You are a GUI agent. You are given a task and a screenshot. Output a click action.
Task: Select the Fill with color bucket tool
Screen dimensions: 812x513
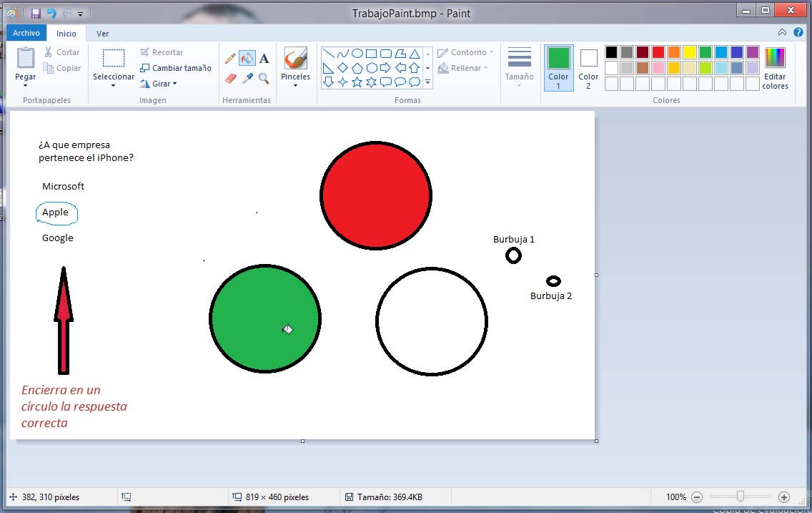[247, 59]
